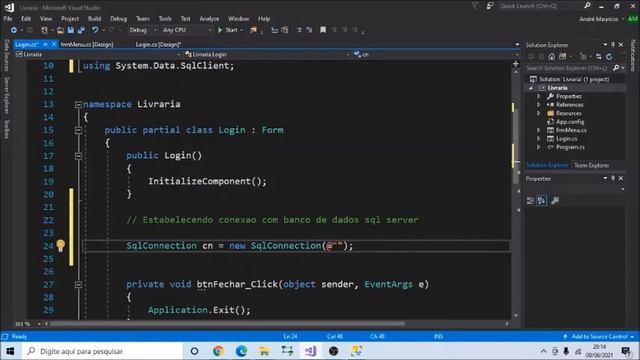
Task: Undo the last edit with the Undo icon
Action: point(95,30)
